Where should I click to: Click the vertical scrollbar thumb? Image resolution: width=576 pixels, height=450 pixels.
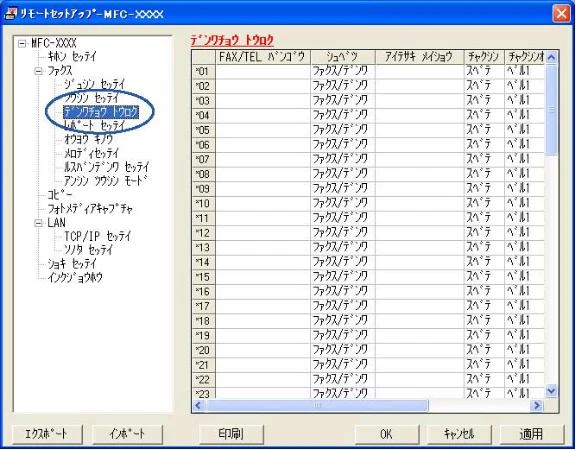(x=551, y=109)
